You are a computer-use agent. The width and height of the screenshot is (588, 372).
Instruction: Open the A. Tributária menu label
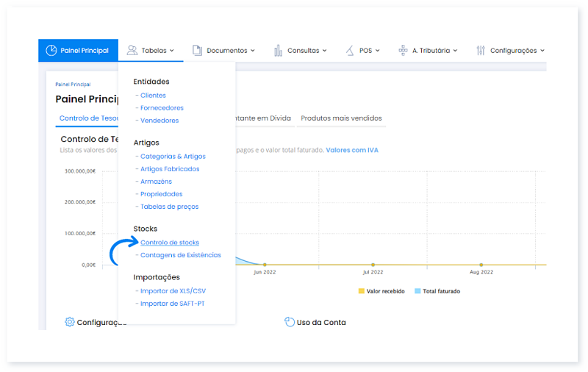431,50
